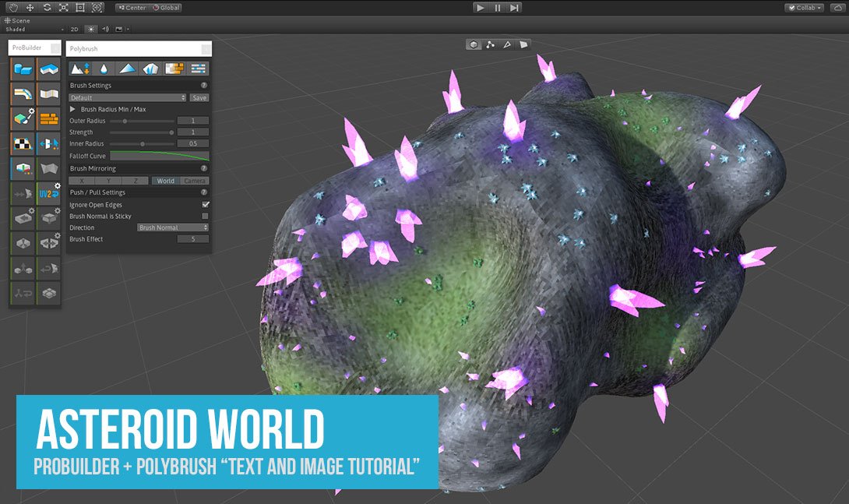Select the Hand tool in top toolbar

pyautogui.click(x=13, y=7)
